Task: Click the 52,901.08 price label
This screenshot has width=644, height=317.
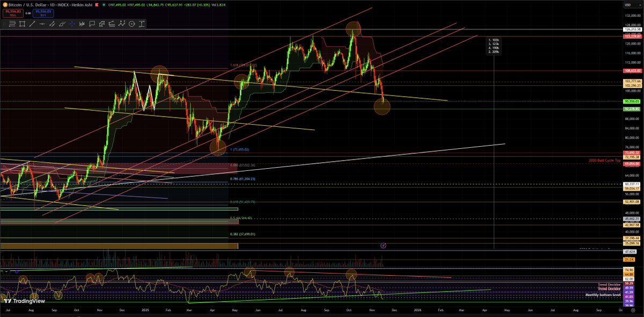Action: (x=632, y=201)
